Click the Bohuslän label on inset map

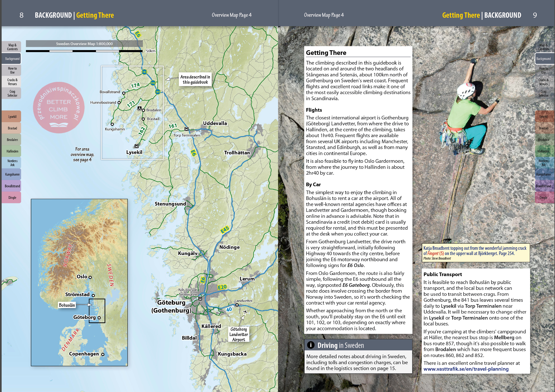[67, 305]
